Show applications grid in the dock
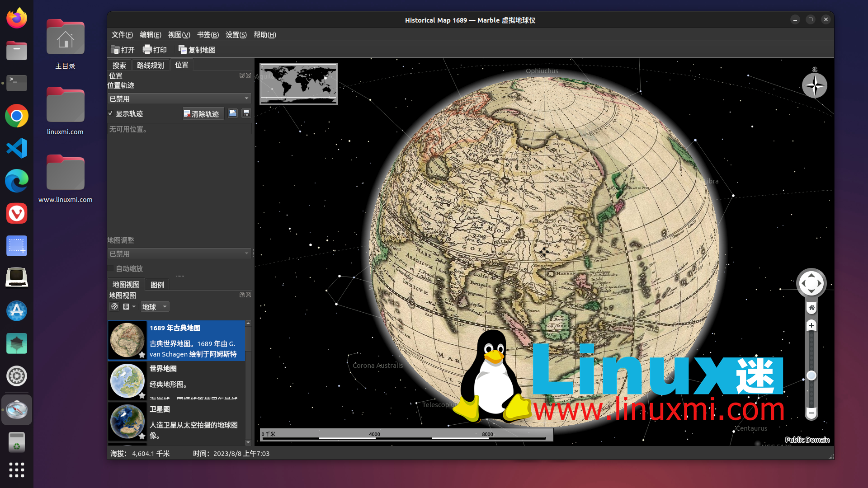This screenshot has width=868, height=488. tap(17, 470)
